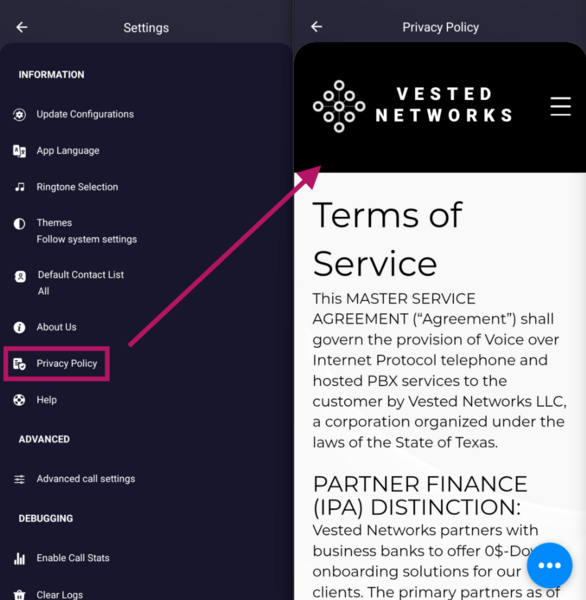Click the Update Configurations gear icon
Screen dimensions: 586x600
click(20, 114)
